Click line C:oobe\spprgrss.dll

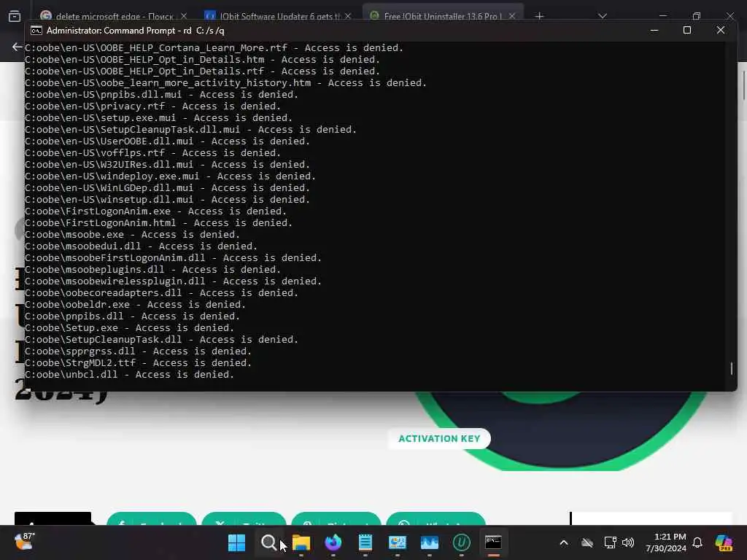[x=138, y=351]
